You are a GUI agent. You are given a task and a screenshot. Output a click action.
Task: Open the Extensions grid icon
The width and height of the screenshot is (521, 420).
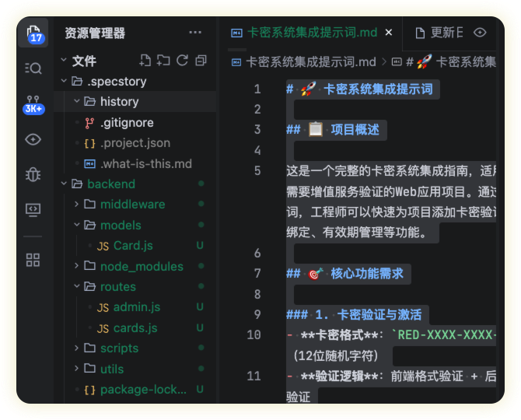[33, 260]
